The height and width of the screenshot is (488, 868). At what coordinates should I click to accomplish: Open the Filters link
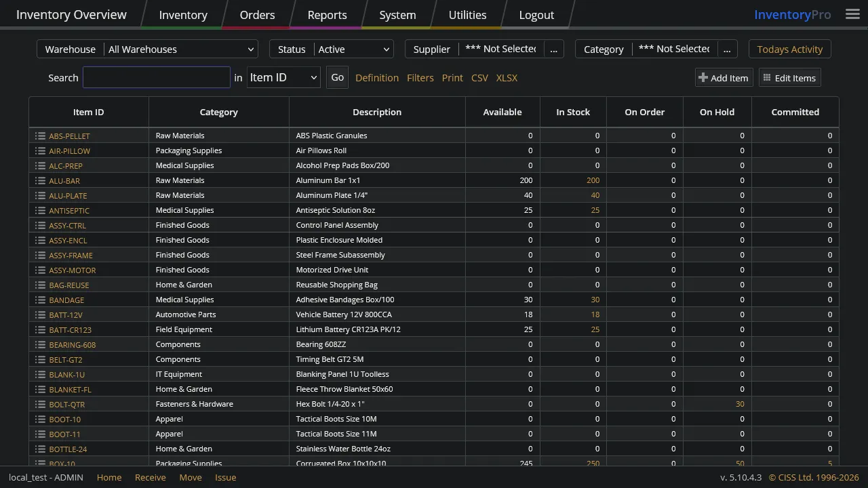(420, 77)
